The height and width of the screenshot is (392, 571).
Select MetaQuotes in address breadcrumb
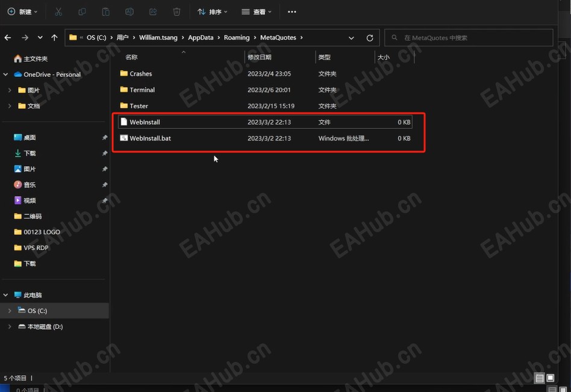278,37
